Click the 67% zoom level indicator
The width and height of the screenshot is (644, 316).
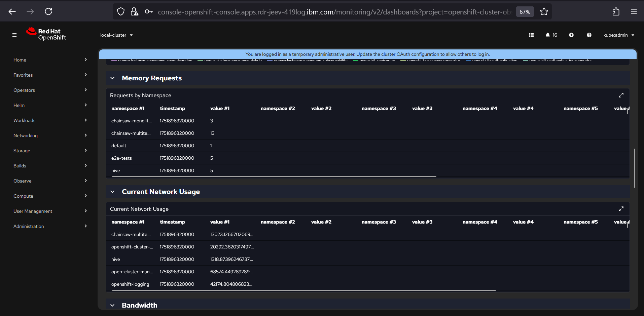point(525,12)
